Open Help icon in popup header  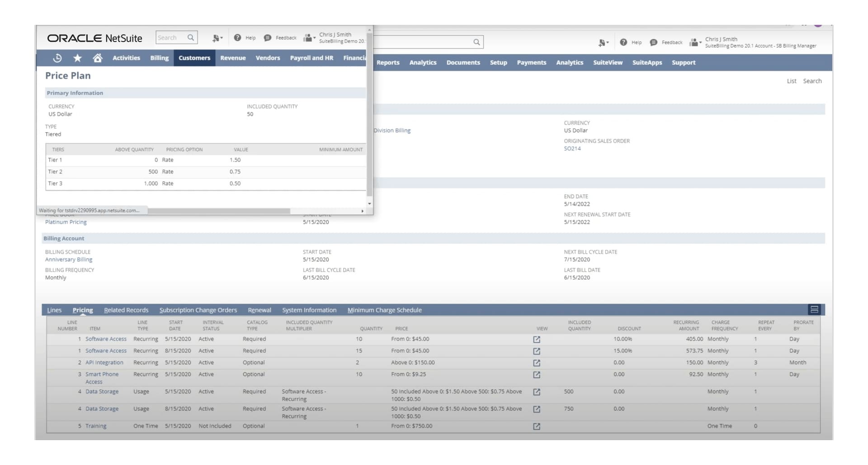[x=237, y=38]
